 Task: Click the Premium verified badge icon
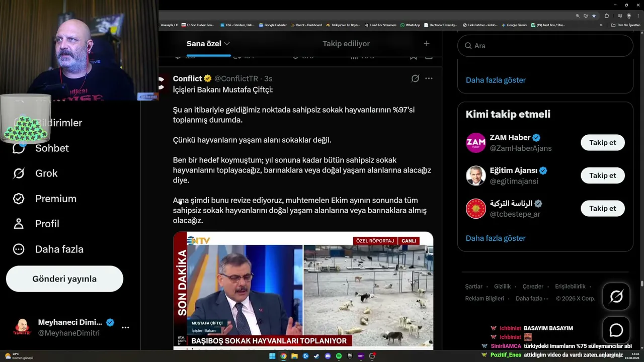(19, 199)
